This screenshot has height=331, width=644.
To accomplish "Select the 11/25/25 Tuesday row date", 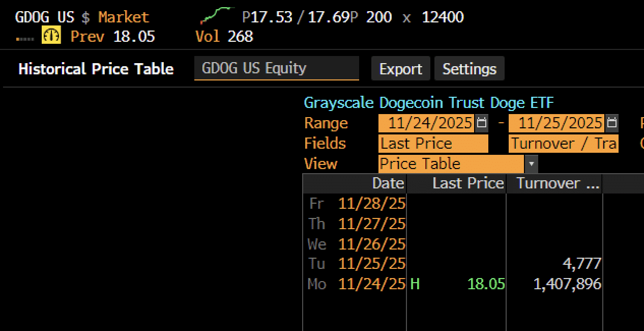I will (x=372, y=263).
